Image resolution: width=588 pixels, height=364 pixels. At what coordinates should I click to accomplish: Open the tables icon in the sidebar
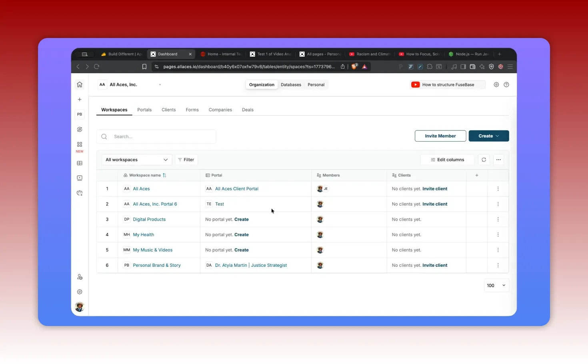point(79,163)
